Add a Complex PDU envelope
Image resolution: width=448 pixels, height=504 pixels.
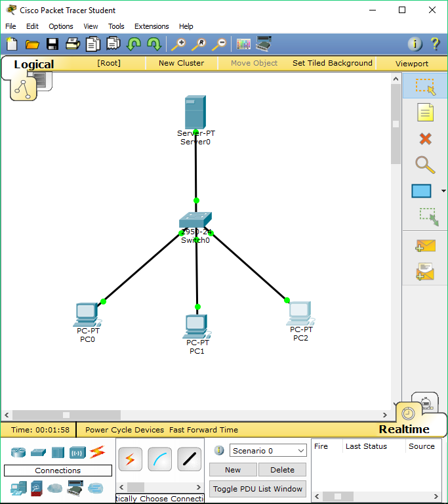coord(425,271)
